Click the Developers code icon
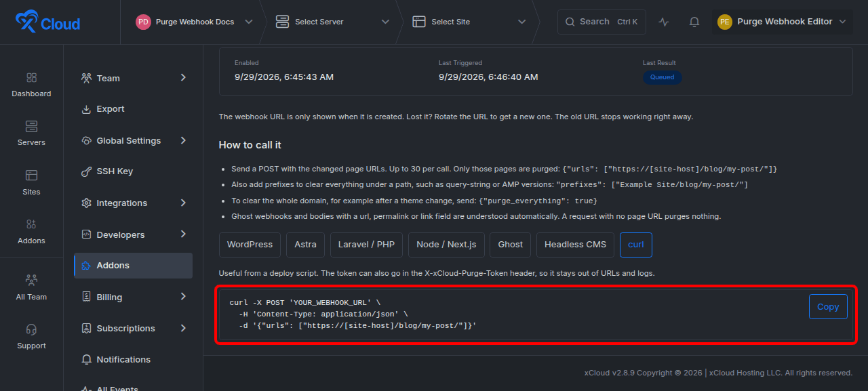Viewport: 868px width, 391px height. [86, 234]
